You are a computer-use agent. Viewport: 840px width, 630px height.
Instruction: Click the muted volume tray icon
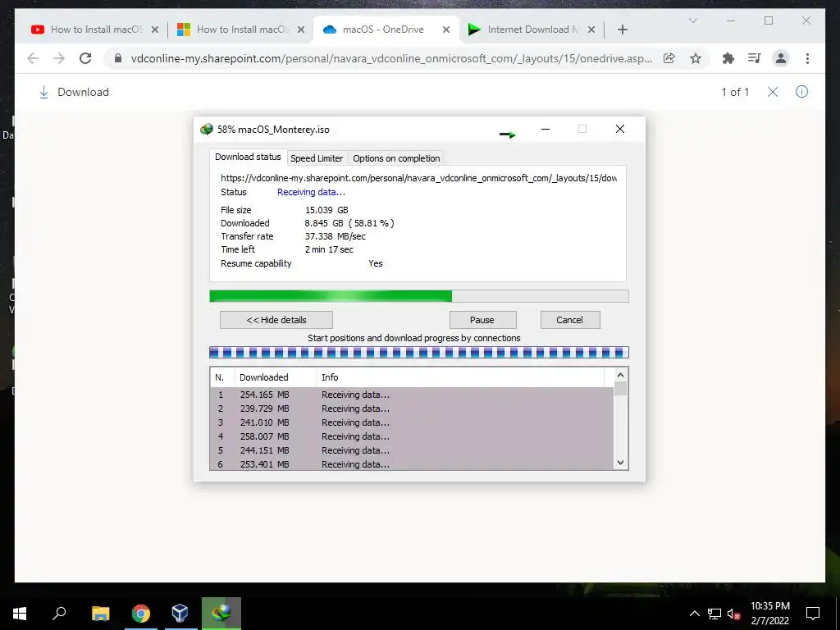pyautogui.click(x=734, y=614)
